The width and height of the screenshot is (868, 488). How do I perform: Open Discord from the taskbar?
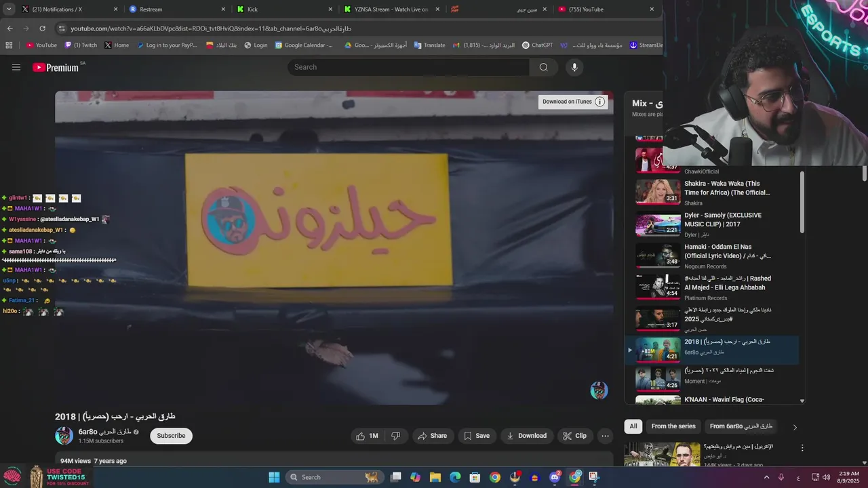click(x=555, y=477)
